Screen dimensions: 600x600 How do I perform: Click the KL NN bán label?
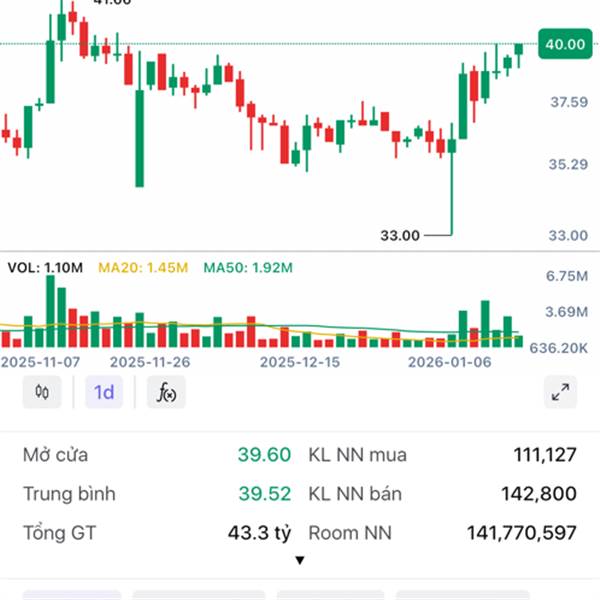coord(355,494)
